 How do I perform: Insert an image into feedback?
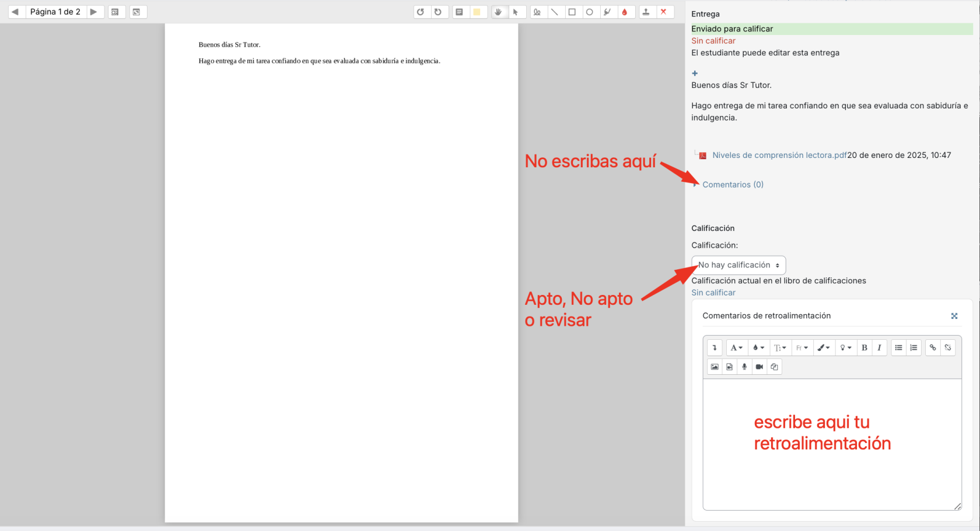point(715,367)
